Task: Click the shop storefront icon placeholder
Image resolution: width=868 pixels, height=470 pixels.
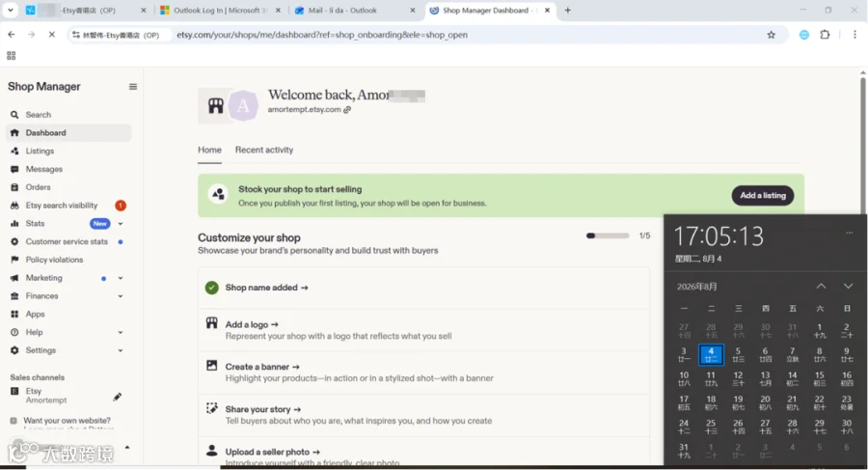Action: click(215, 105)
